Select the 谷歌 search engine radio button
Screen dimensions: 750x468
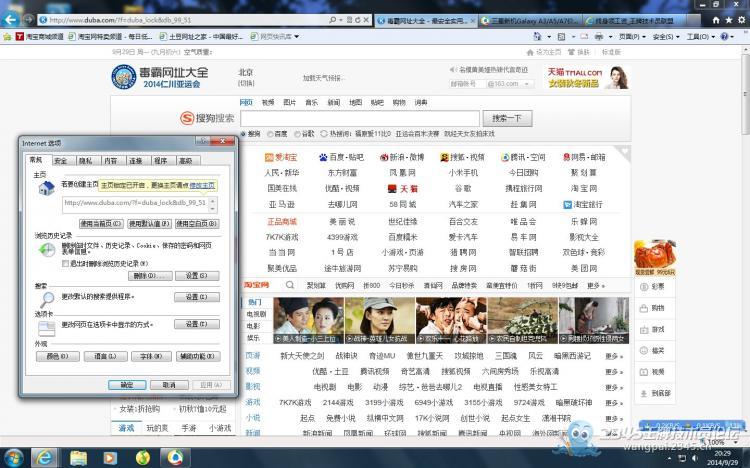(x=298, y=133)
